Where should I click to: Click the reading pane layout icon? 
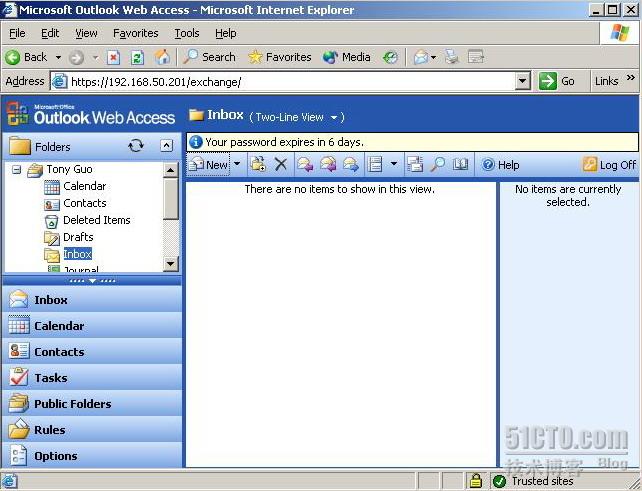click(375, 165)
